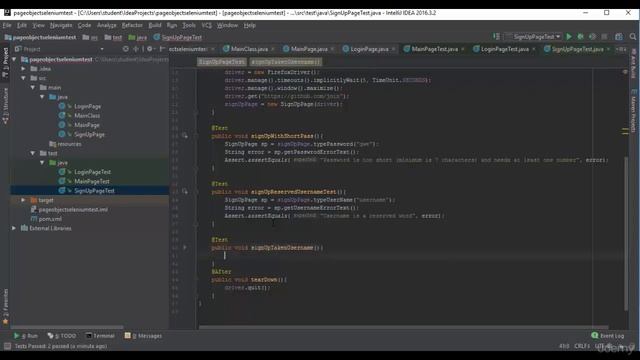
Task: Open the Run menu
Action: (x=172, y=25)
